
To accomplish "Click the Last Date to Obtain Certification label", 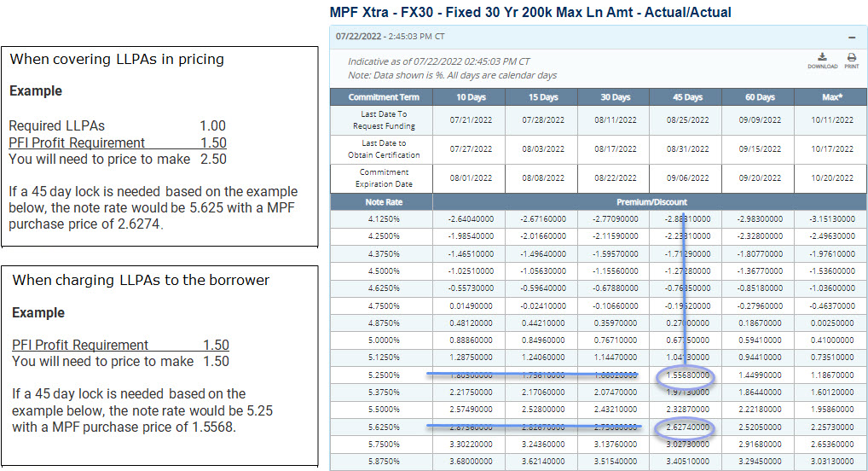I will [383, 149].
